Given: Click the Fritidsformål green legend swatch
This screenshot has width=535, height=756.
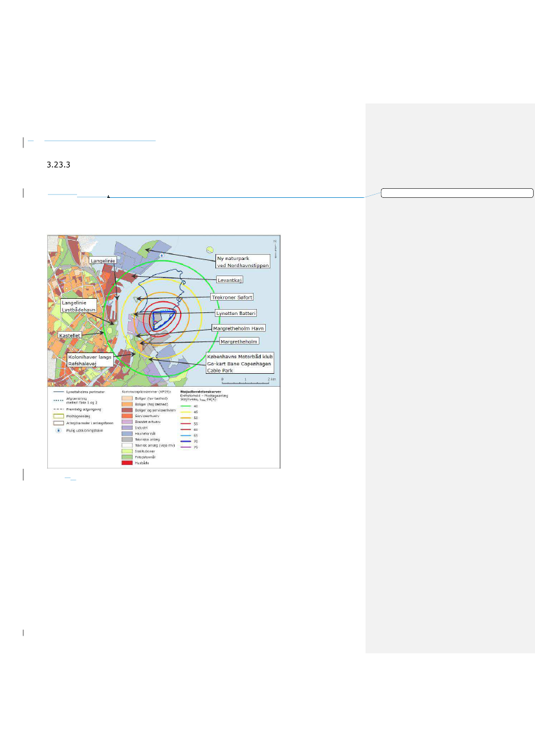Looking at the screenshot, I should coord(127,457).
